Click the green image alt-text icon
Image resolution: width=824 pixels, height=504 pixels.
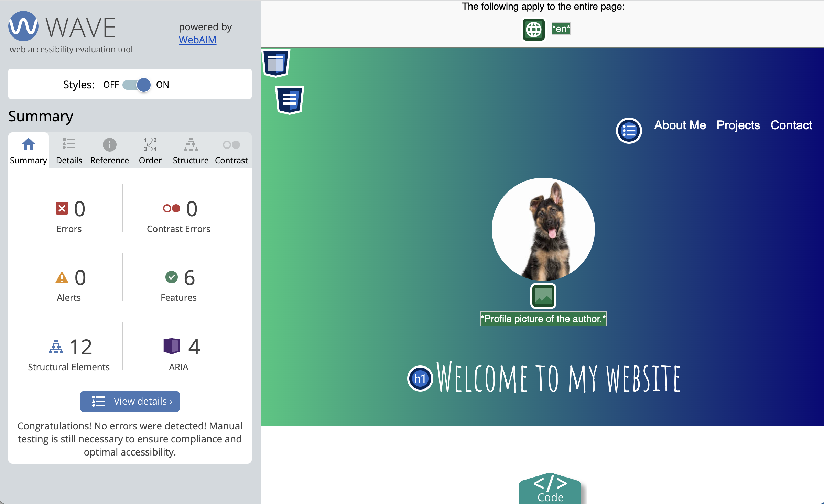tap(543, 296)
